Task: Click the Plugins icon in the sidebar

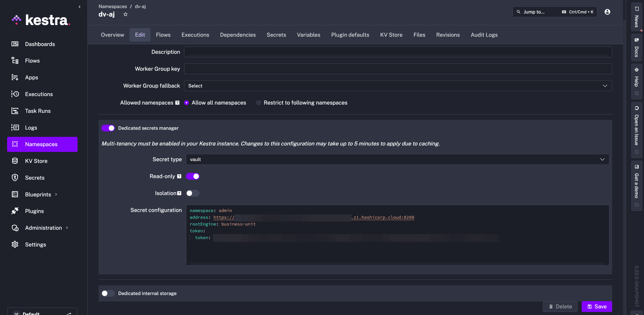Action: (15, 211)
